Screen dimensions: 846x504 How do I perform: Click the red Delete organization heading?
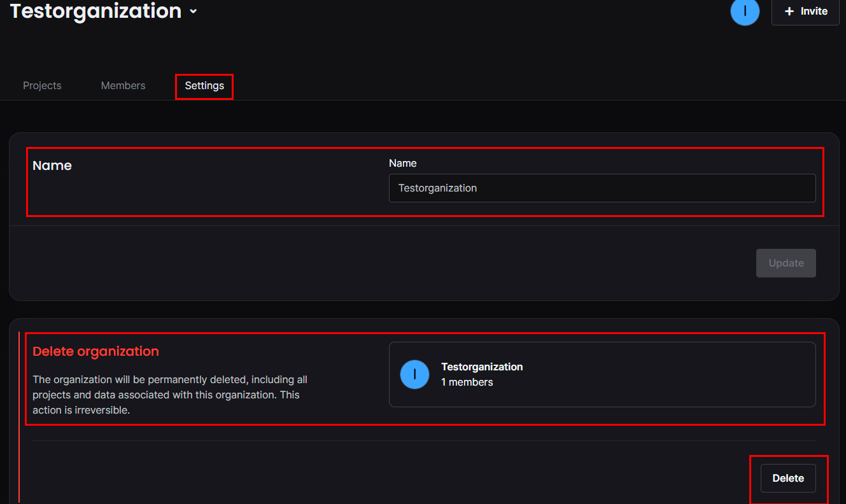coord(95,351)
